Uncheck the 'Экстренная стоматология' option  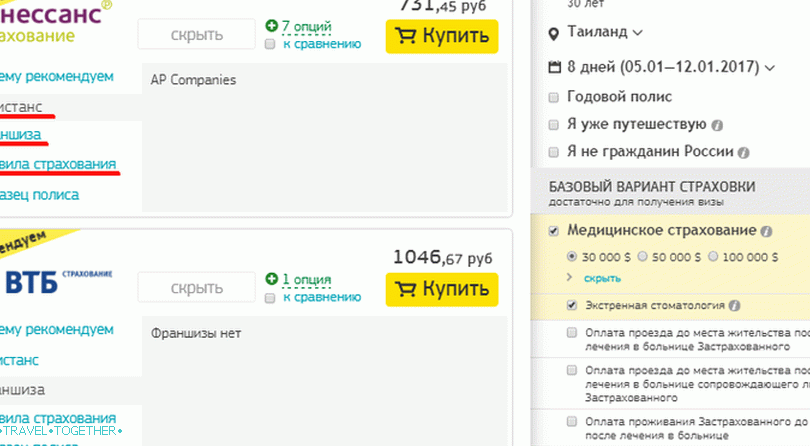click(x=572, y=305)
